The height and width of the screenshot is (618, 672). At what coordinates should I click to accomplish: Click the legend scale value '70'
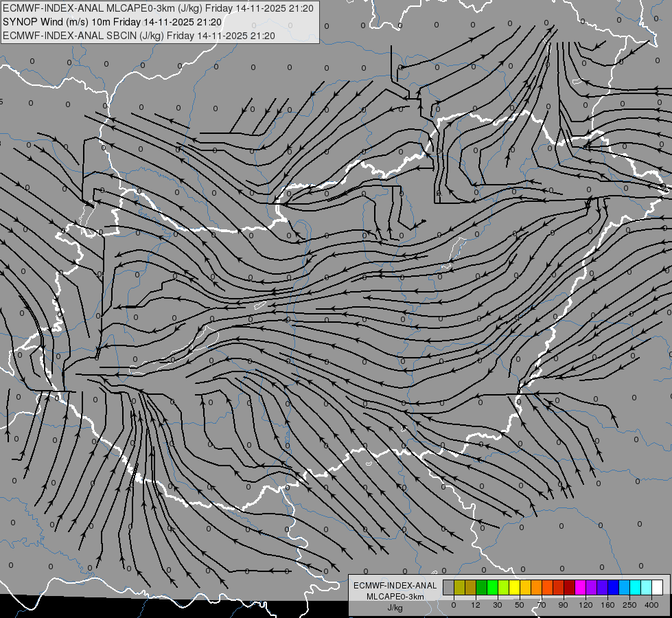[x=542, y=605]
